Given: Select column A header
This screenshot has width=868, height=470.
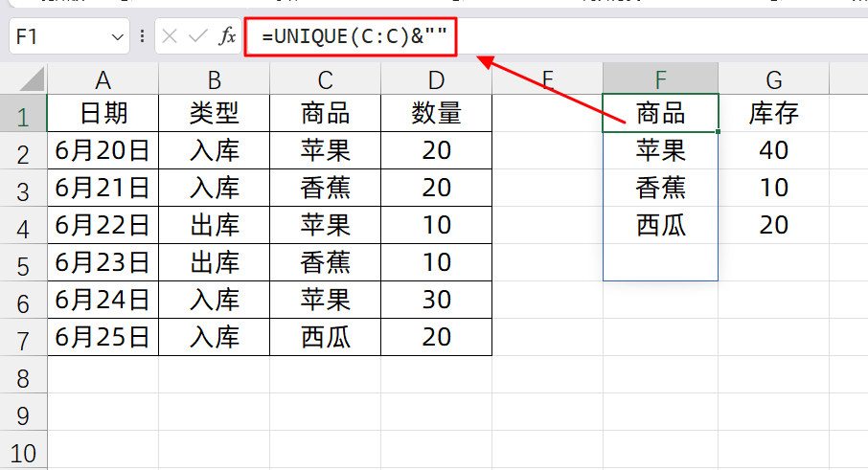Looking at the screenshot, I should pyautogui.click(x=103, y=79).
